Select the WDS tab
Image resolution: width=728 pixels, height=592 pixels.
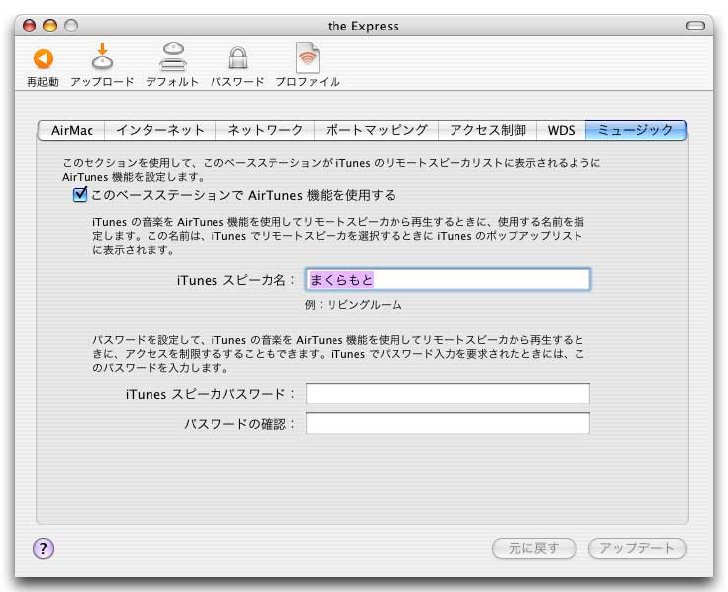(561, 130)
